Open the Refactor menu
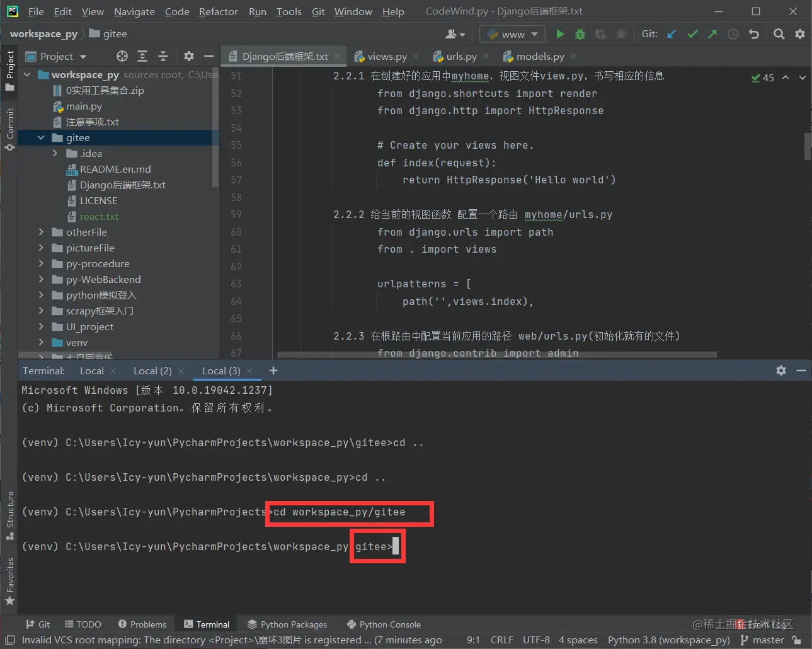Viewport: 812px width, 649px height. pos(218,11)
